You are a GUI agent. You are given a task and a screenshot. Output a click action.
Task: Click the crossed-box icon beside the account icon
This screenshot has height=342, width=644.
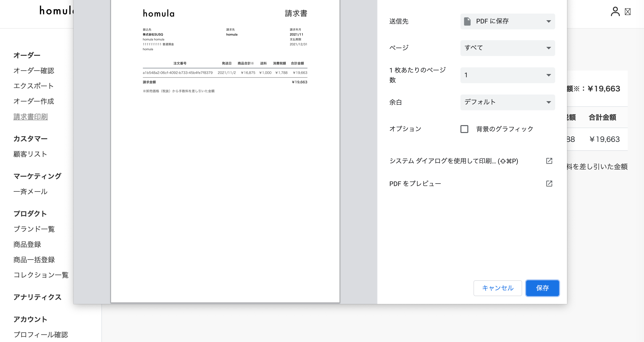[x=627, y=12]
